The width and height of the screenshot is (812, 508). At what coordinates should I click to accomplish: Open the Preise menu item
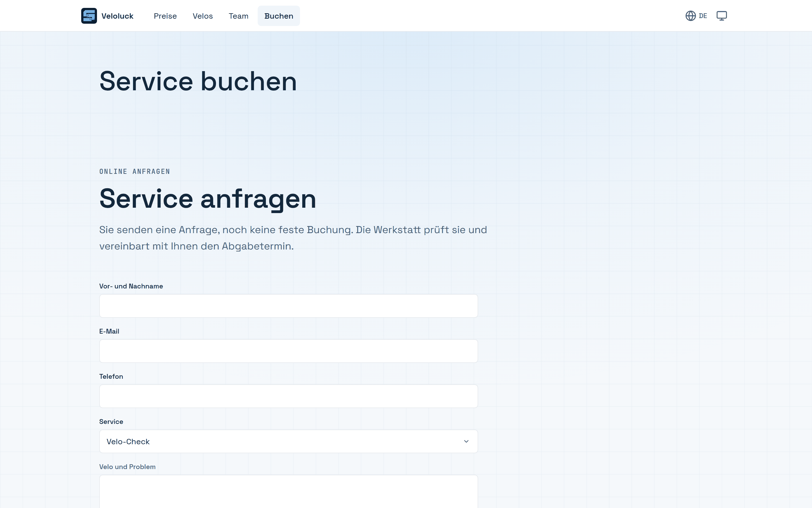click(x=165, y=16)
